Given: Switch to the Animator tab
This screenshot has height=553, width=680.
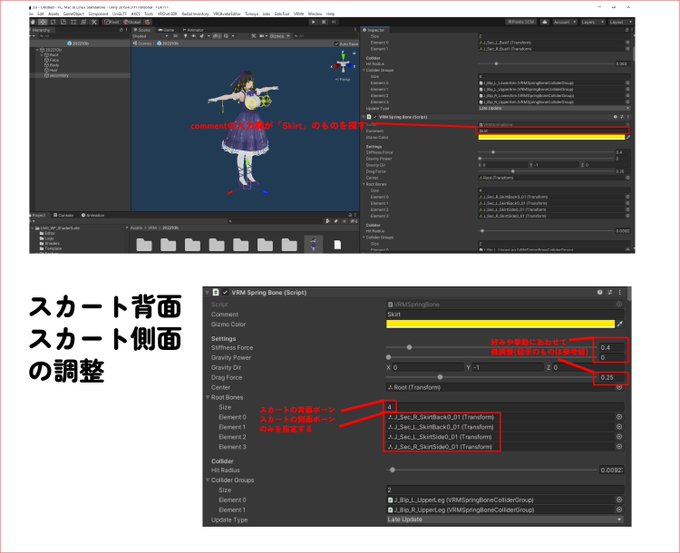Looking at the screenshot, I should (x=192, y=30).
